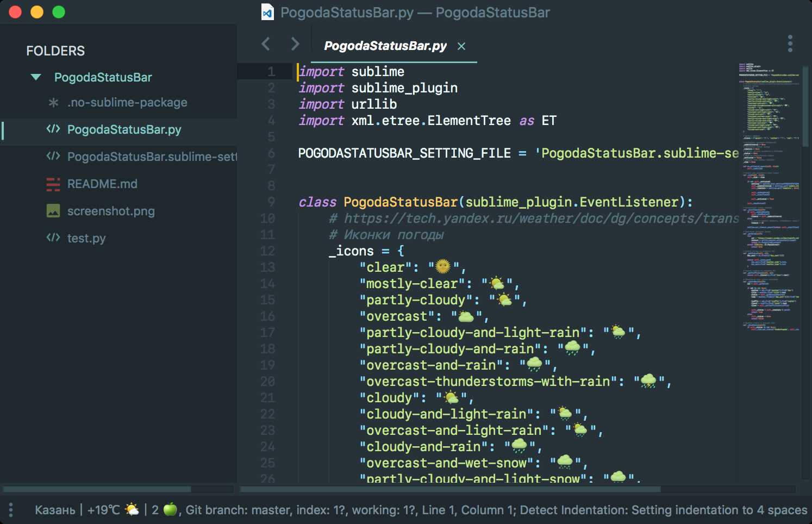Select PogodaStatusBar.py in the sidebar
This screenshot has height=524, width=812.
tap(124, 129)
